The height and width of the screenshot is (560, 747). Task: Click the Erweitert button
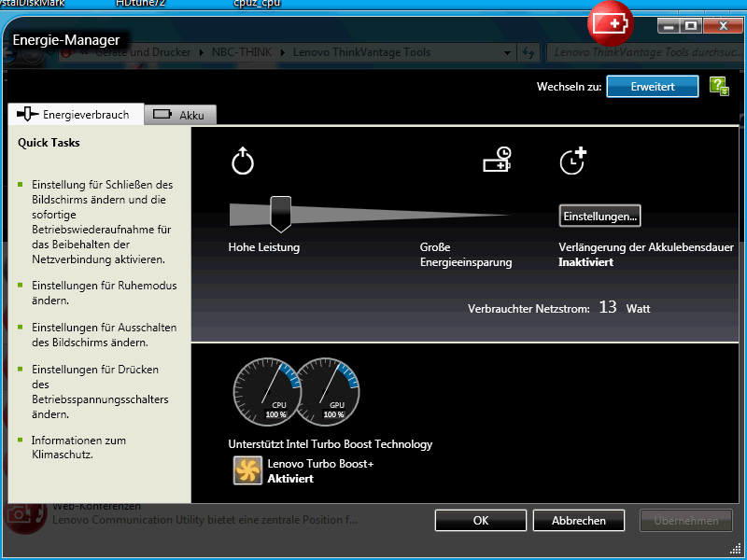(x=652, y=87)
